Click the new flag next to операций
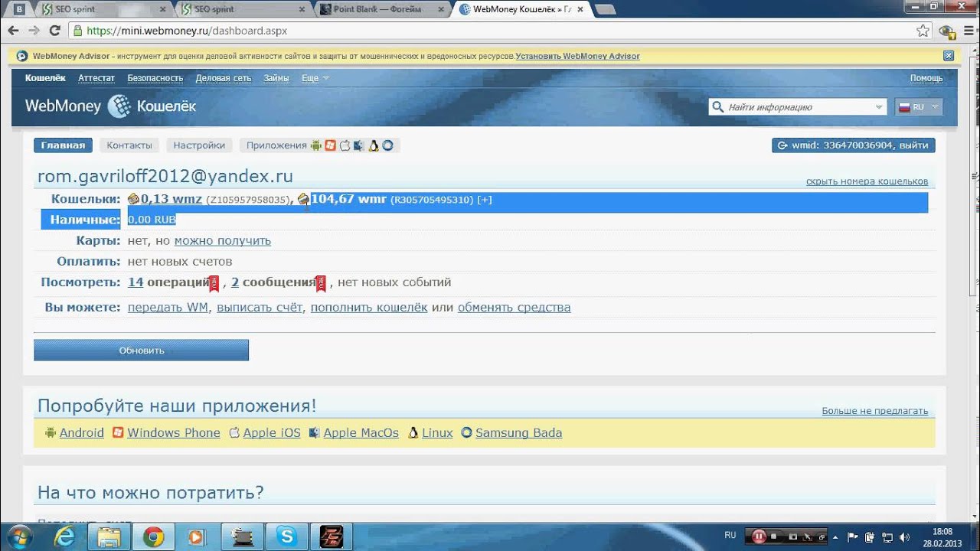This screenshot has height=551, width=980. pyautogui.click(x=214, y=284)
